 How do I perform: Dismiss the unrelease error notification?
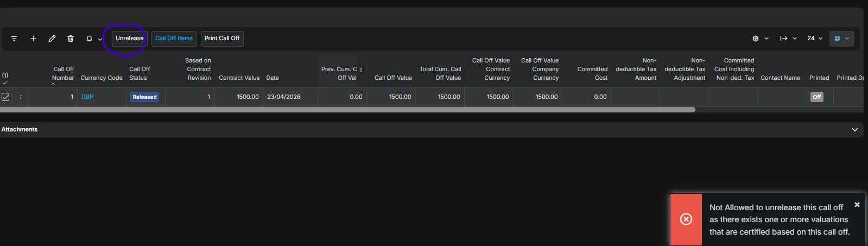coord(857,205)
